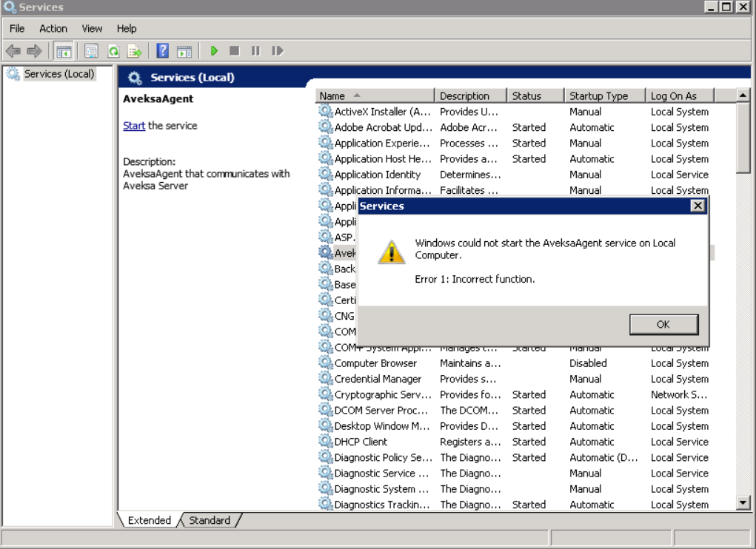Click OK in the error dialog
The width and height of the screenshot is (756, 549).
click(663, 324)
